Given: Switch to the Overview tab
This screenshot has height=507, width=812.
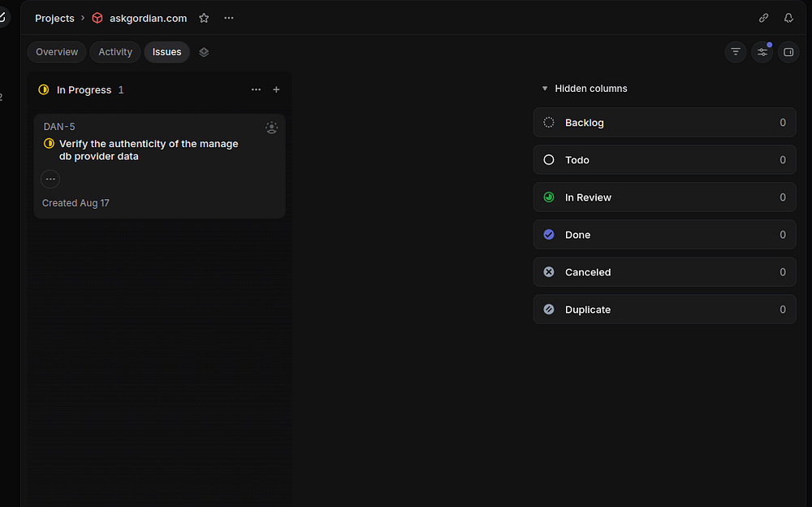Looking at the screenshot, I should [57, 52].
